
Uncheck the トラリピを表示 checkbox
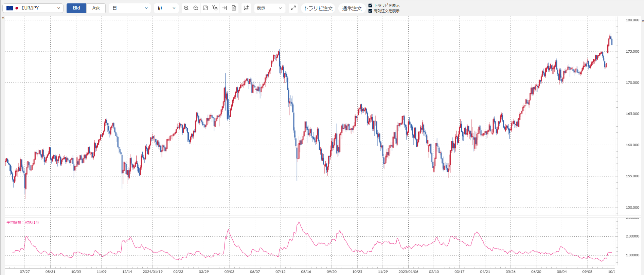pyautogui.click(x=370, y=5)
